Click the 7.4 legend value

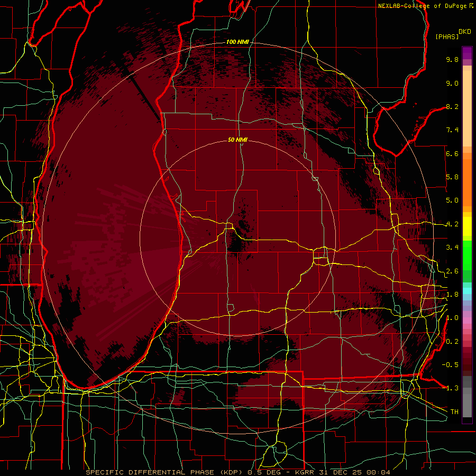(452, 130)
